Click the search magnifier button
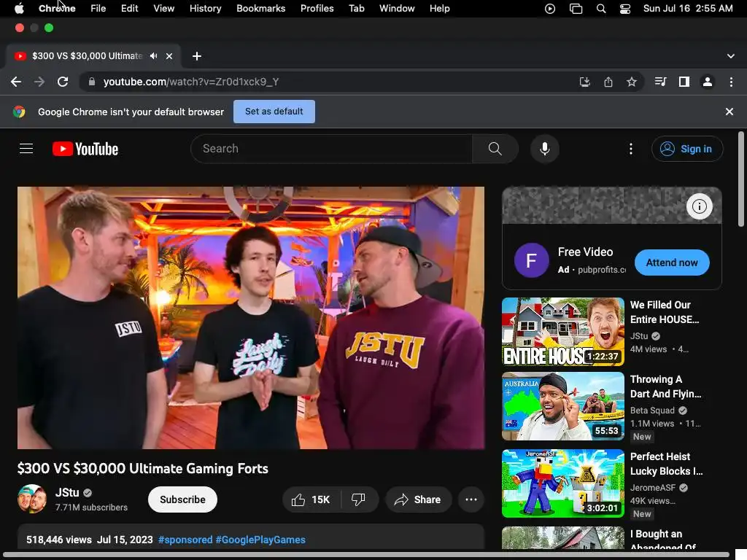The height and width of the screenshot is (560, 747). click(495, 149)
